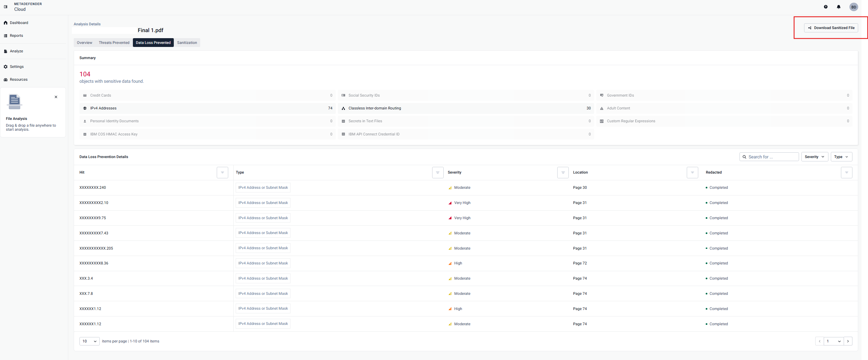Click Download Sanitized File button
This screenshot has height=360, width=868.
pos(831,28)
